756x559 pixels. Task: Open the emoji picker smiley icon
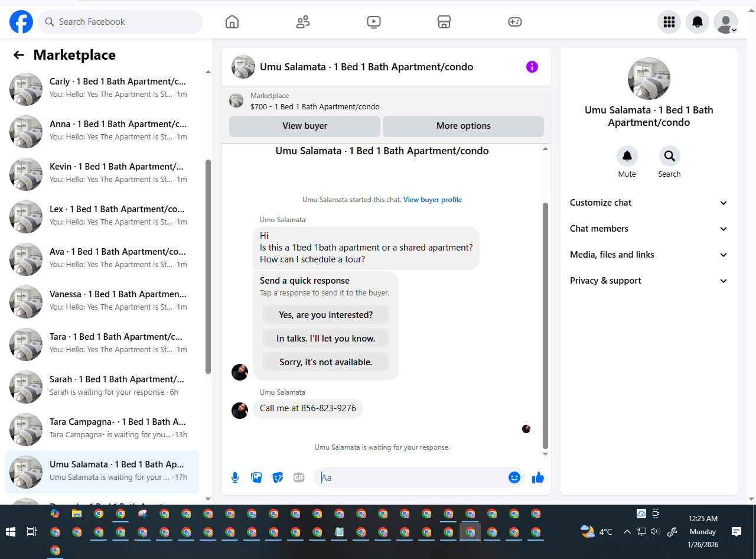(514, 477)
